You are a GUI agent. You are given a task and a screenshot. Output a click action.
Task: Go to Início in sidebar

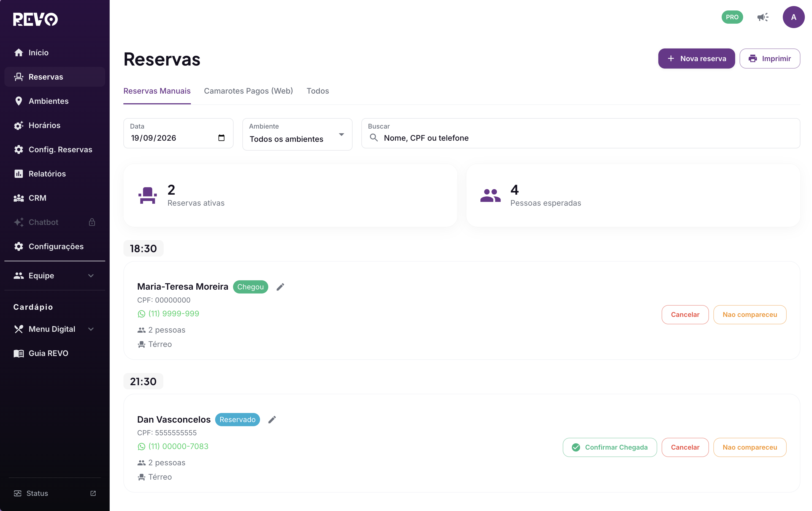[55, 53]
